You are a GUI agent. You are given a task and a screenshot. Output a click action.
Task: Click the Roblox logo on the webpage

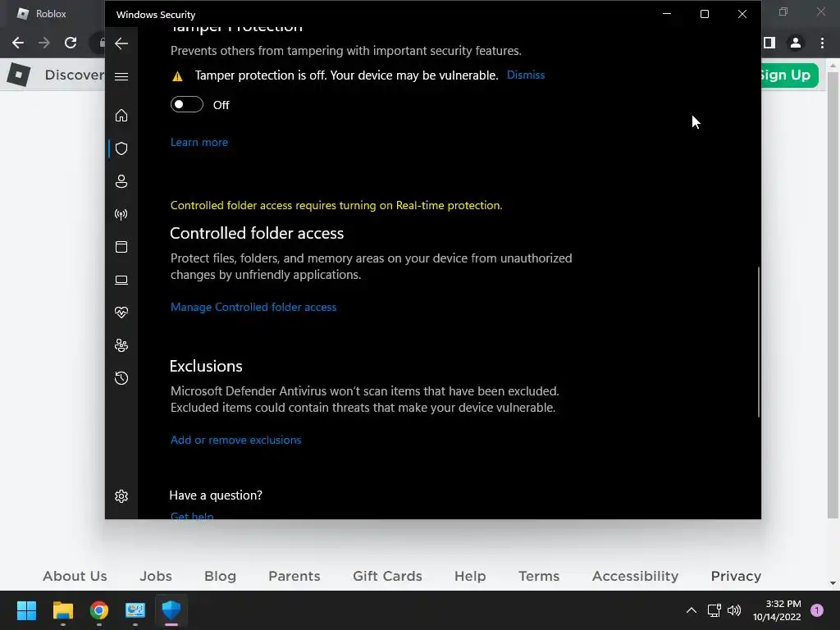pos(19,75)
